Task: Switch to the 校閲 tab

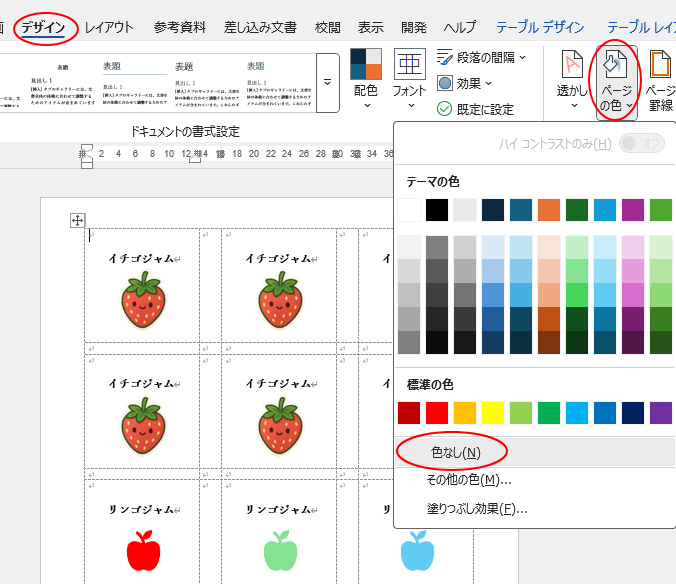Action: pos(328,28)
